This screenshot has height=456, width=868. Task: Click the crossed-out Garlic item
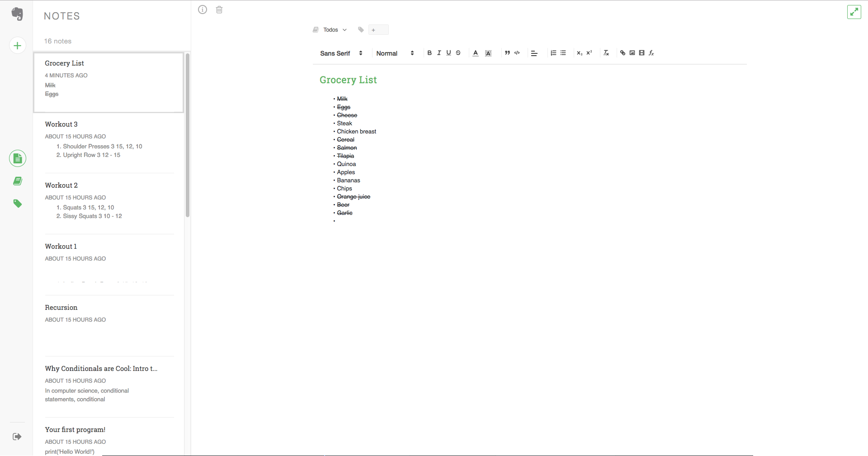[344, 213]
